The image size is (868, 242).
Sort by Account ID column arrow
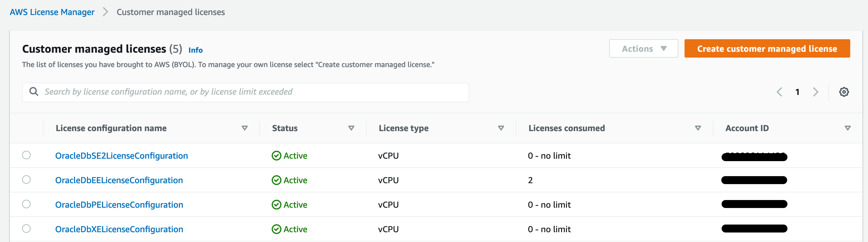[848, 128]
